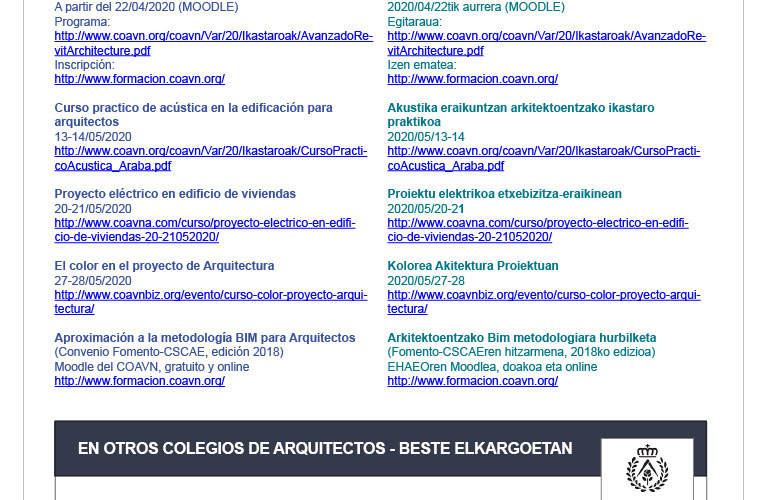Click banner 'EN OTROS COLEGIOS DE ARQUITECTOS - BESTE ELKARGOETAN'
This screenshot has height=500, width=770.
pyautogui.click(x=325, y=448)
